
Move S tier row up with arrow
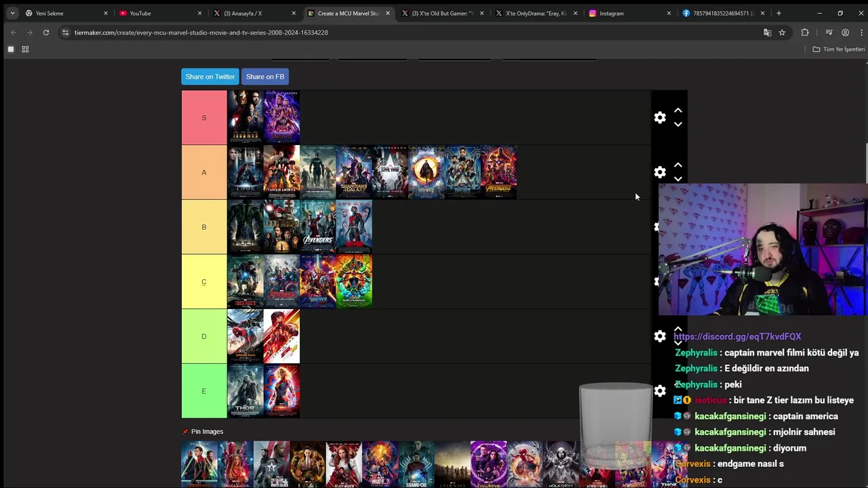click(677, 110)
